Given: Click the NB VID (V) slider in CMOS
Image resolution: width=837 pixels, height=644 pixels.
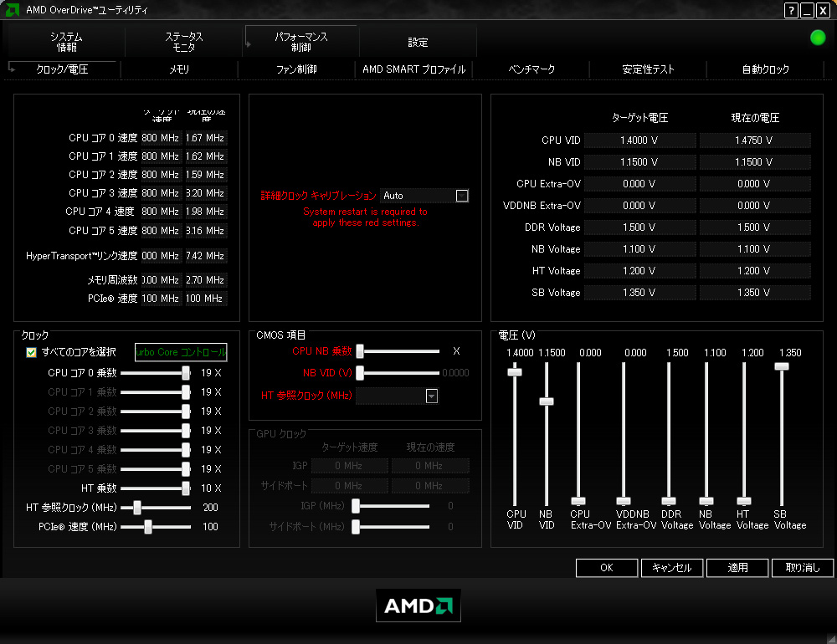Looking at the screenshot, I should [398, 373].
